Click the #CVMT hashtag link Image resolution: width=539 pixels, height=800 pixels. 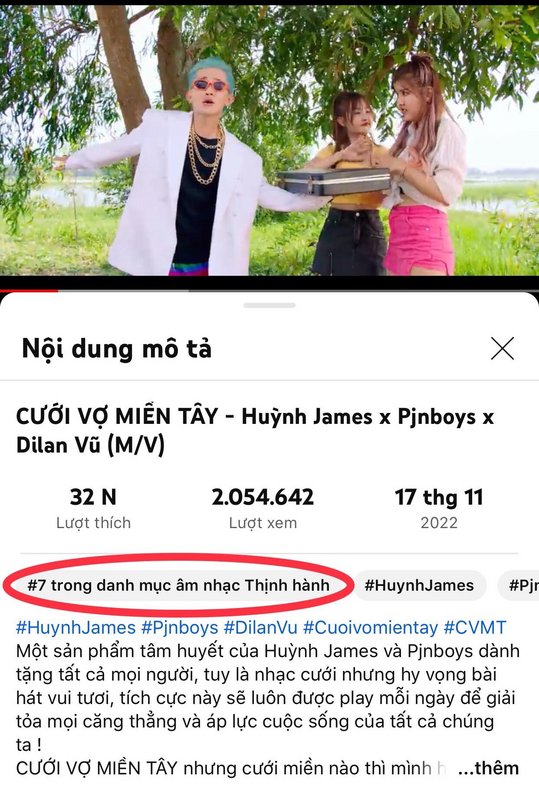click(475, 627)
